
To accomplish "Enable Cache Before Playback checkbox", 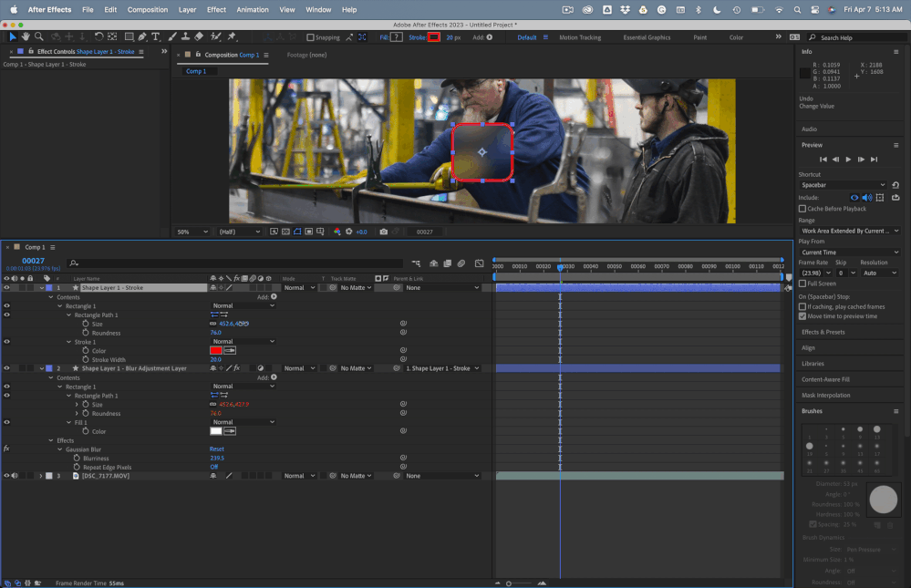I will pyautogui.click(x=802, y=209).
